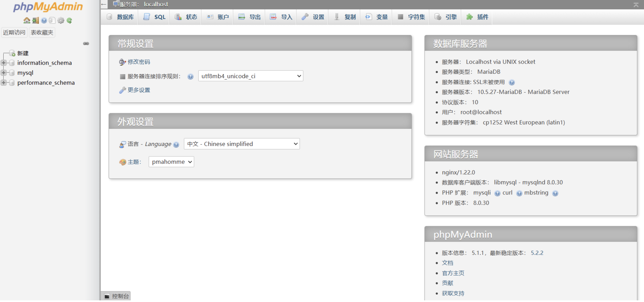This screenshot has width=644, height=302.
Task: Expand the information_schema database tree
Action: point(4,63)
